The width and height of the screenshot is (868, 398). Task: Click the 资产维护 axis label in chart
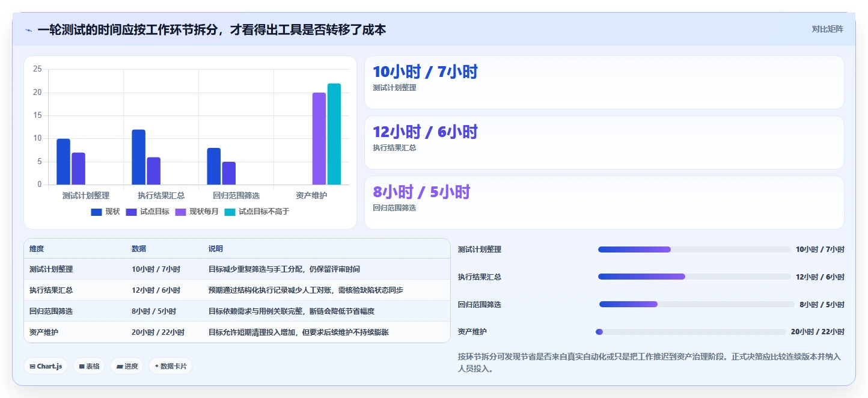click(x=311, y=195)
